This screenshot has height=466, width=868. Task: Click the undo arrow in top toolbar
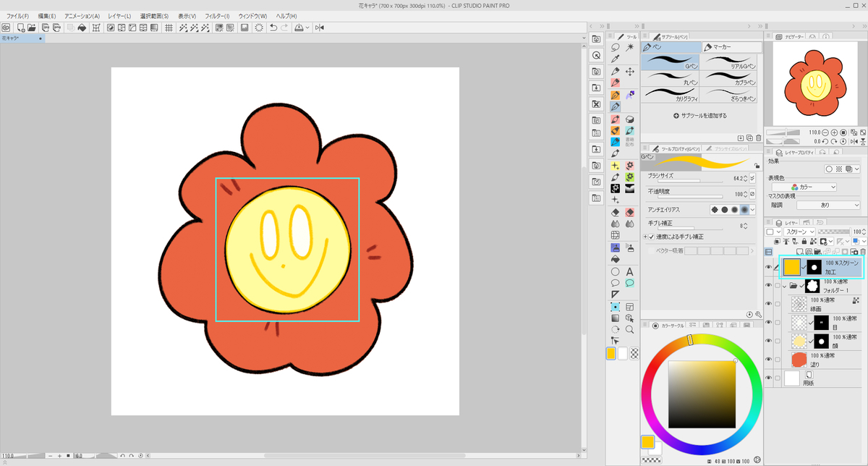tap(273, 27)
